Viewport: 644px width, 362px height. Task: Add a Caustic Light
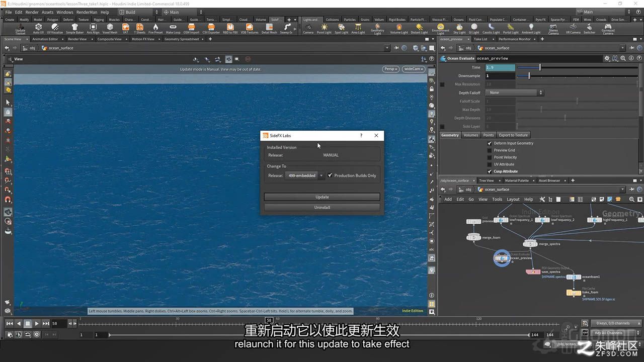pyautogui.click(x=491, y=29)
